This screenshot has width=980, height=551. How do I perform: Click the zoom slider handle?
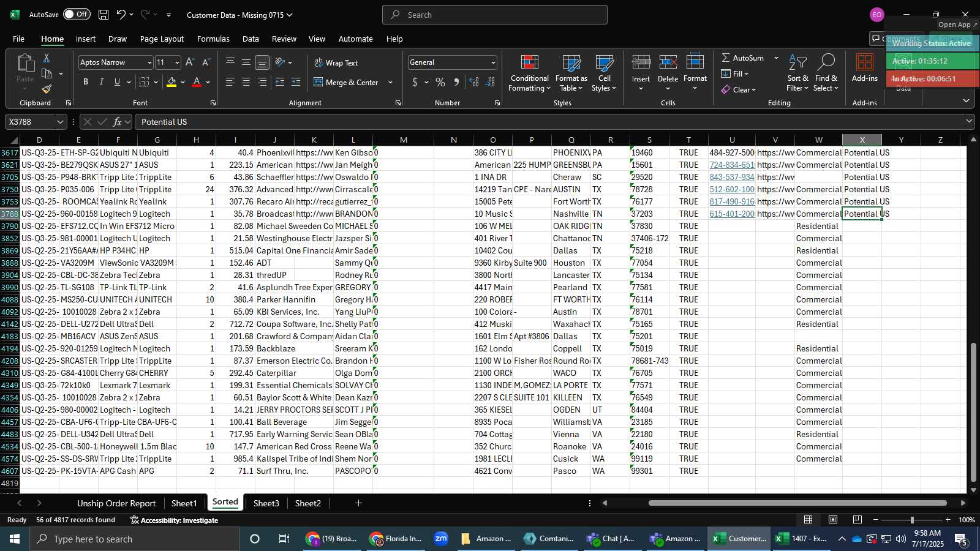pos(912,520)
